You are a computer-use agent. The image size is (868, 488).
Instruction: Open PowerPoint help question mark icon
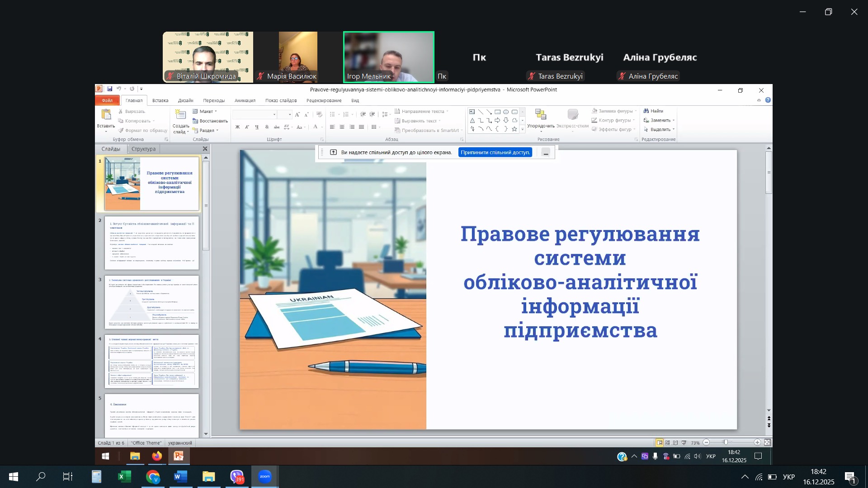point(768,100)
